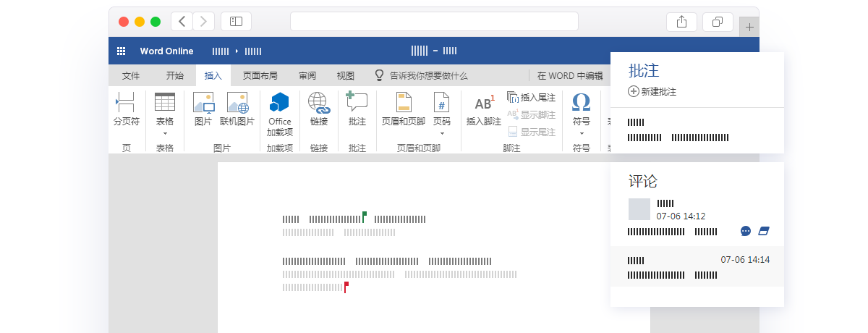The image size is (868, 333).
Task: Click the eraser icon in 评论 panel
Action: click(764, 231)
